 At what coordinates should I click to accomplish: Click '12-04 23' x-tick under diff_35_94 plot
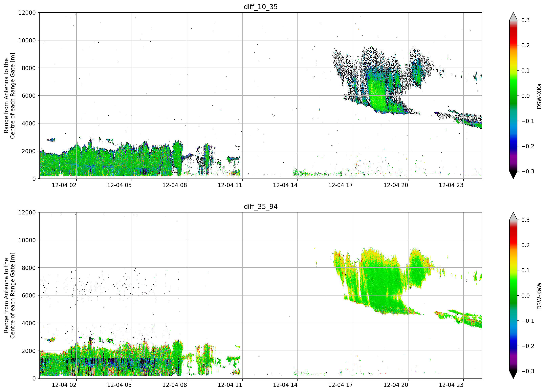pos(451,385)
